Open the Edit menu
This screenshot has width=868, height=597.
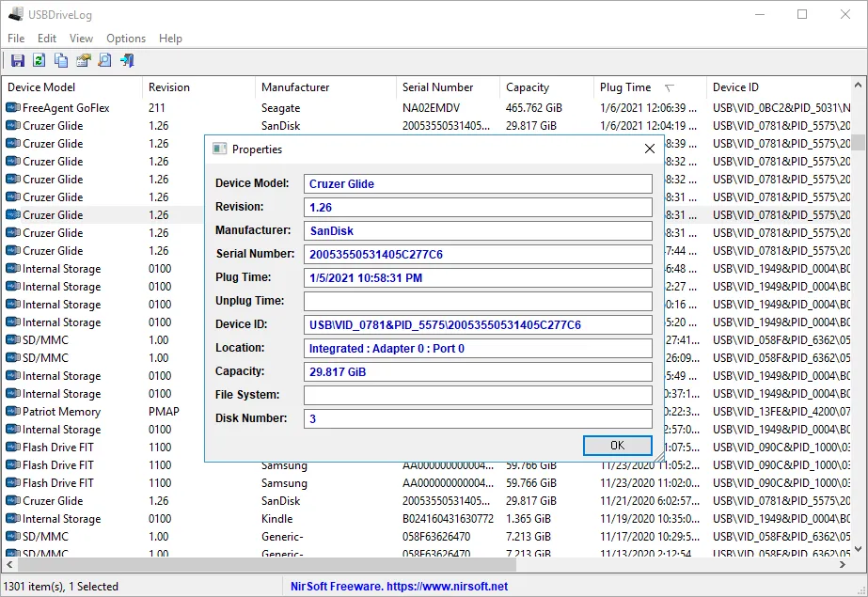(47, 39)
